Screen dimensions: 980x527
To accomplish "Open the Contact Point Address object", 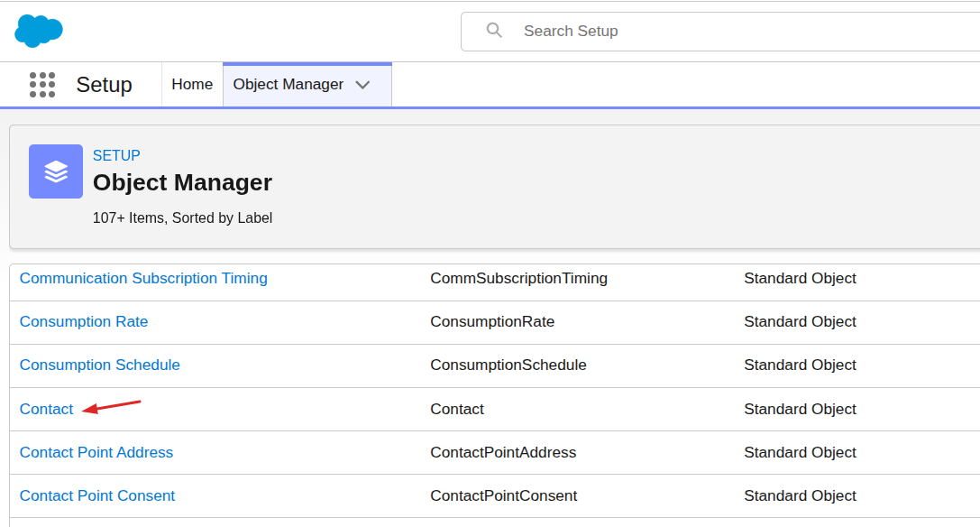I will 96,452.
